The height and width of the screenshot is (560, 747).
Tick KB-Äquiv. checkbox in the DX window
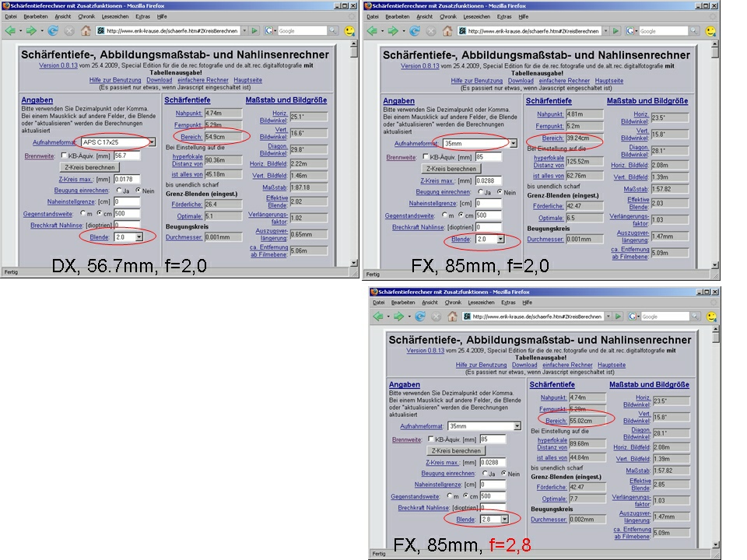(x=64, y=156)
